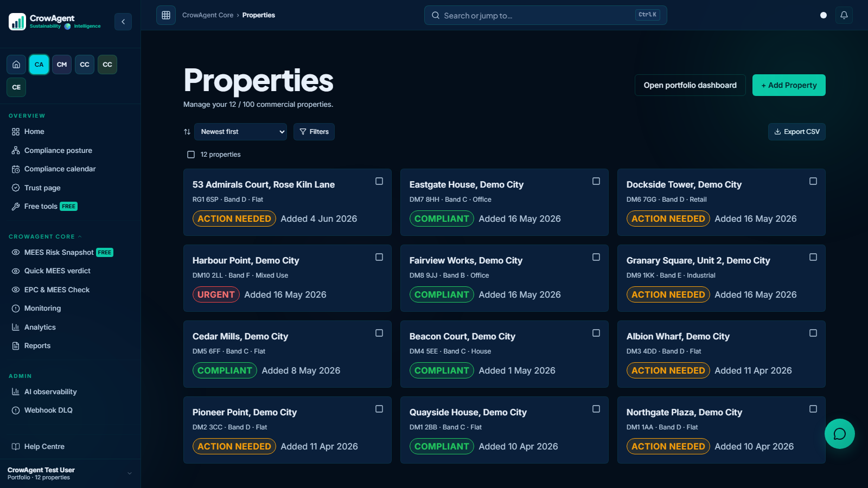Check the Cedar Mills card checkbox
868x488 pixels.
[x=379, y=333]
